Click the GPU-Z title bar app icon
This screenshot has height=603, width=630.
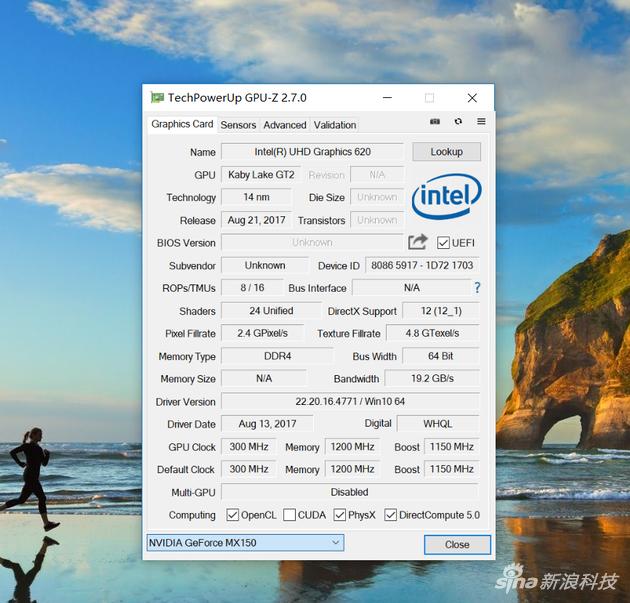(157, 98)
